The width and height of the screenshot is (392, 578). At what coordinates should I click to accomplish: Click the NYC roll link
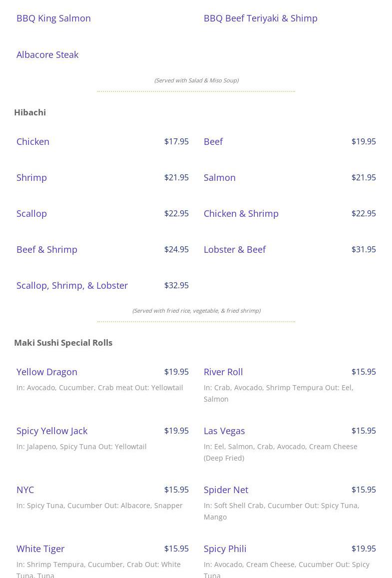pos(25,490)
